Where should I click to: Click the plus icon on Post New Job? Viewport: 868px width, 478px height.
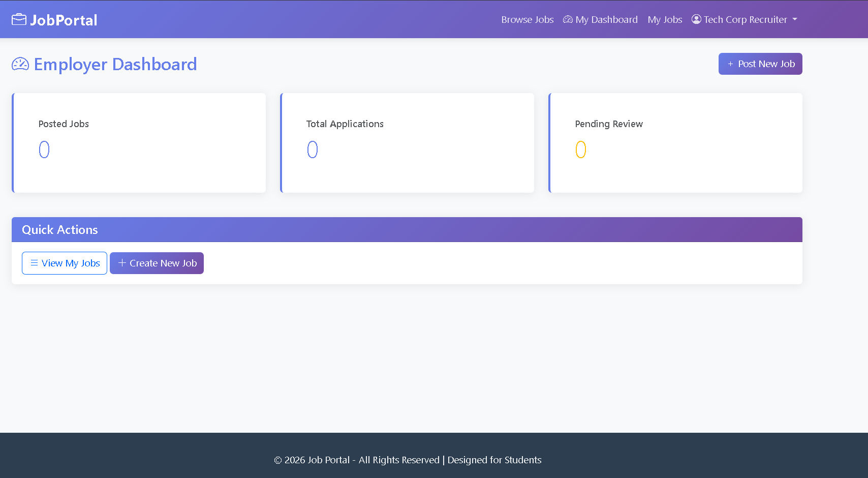pyautogui.click(x=730, y=64)
